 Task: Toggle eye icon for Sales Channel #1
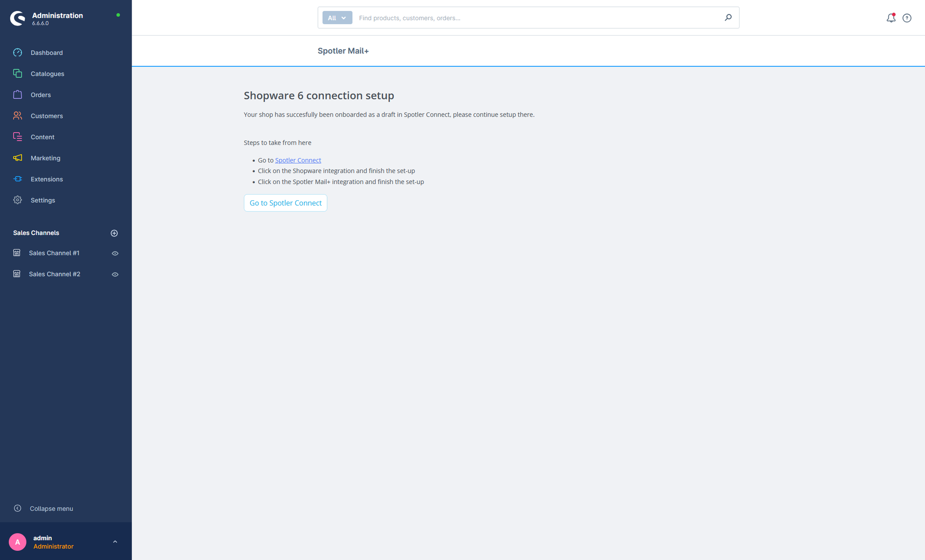(115, 253)
